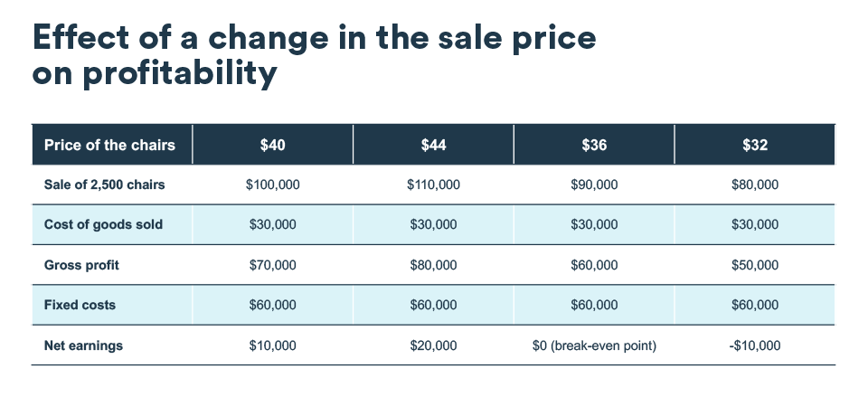868x416 pixels.
Task: Click the title "Effect of a change in the sale price"
Action: (x=314, y=38)
